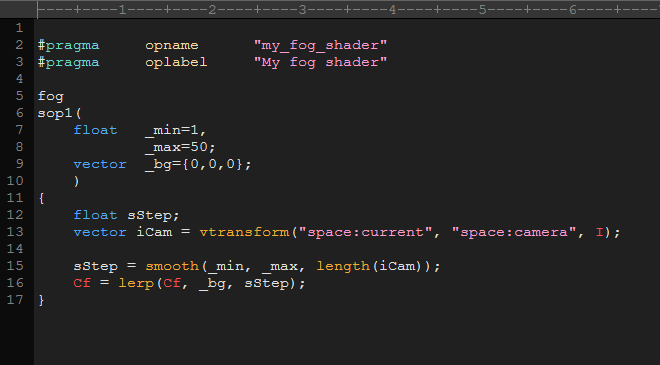Click the ruler mark 5 at top
The image size is (660, 365).
[482, 10]
